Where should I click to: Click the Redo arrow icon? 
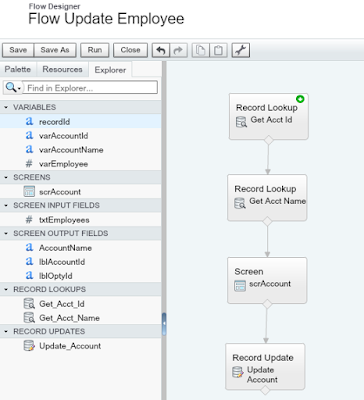pyautogui.click(x=178, y=50)
